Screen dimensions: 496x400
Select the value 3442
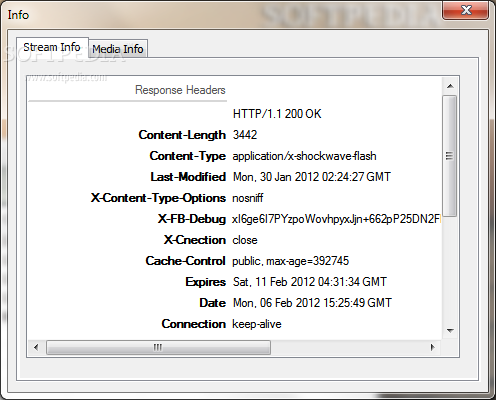click(x=245, y=135)
